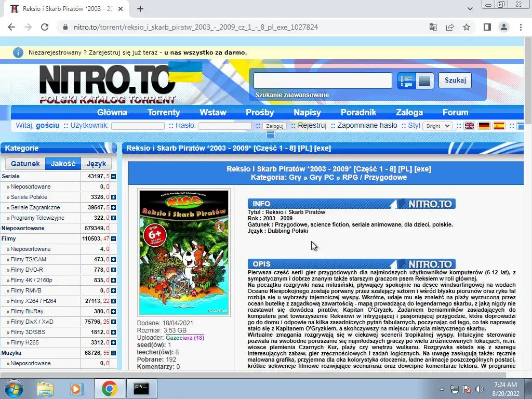
Task: Open Chrome side panel
Action: click(487, 27)
